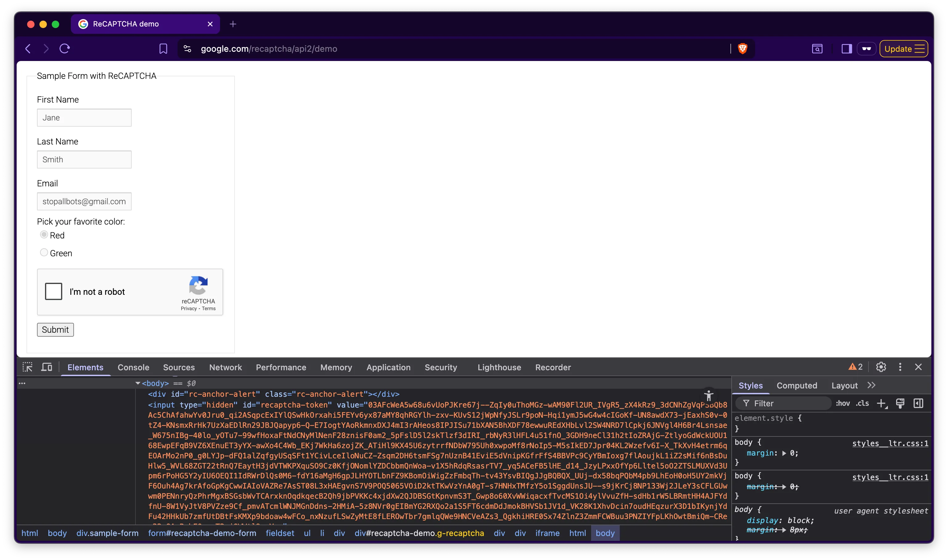This screenshot has height=560, width=948.
Task: Switch to the Console tab
Action: point(133,367)
